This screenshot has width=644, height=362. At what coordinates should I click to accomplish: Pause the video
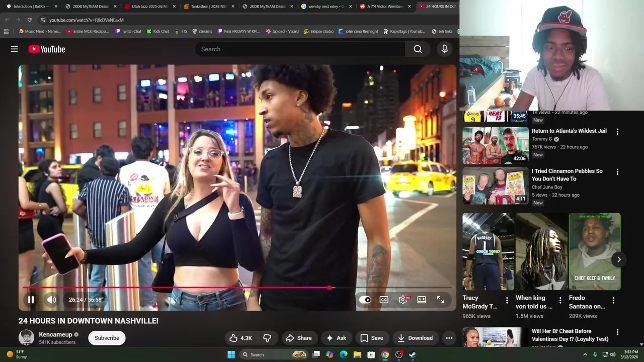coord(31,300)
